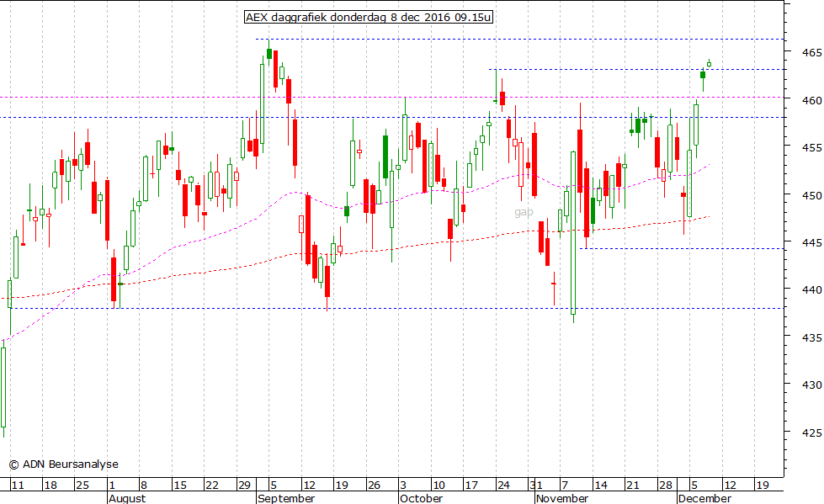Screen dimensions: 824x504
Task: Click the date label '24' on the time axis
Action: (503, 485)
